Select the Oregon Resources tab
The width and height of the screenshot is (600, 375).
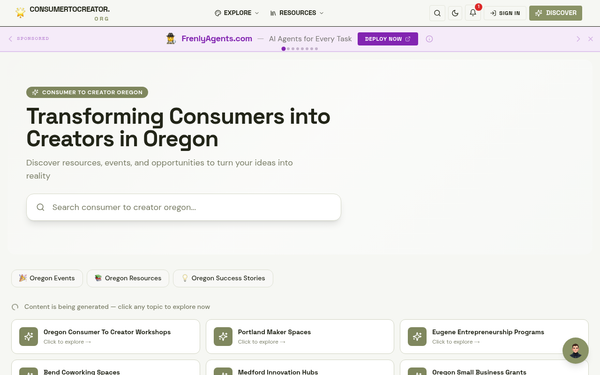point(128,278)
